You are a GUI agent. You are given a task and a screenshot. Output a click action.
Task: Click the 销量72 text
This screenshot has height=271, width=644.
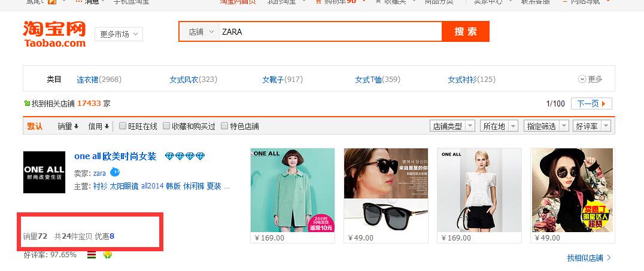[x=35, y=236]
